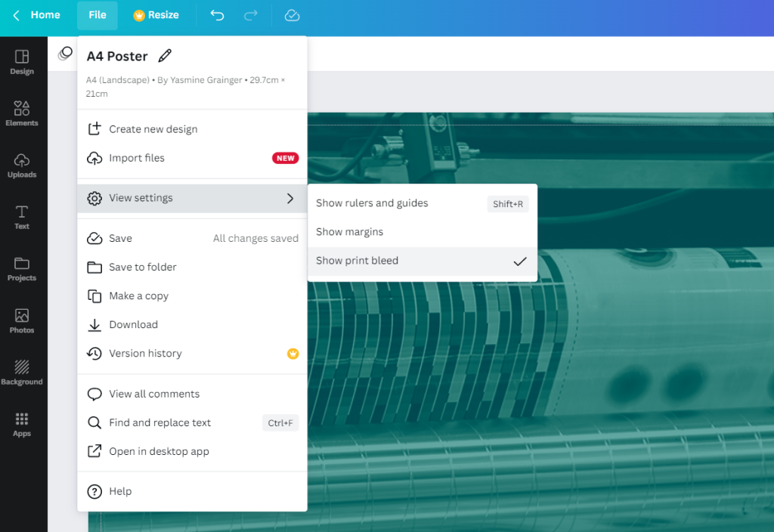This screenshot has width=774, height=532.
Task: Open the Elements panel
Action: tap(22, 113)
